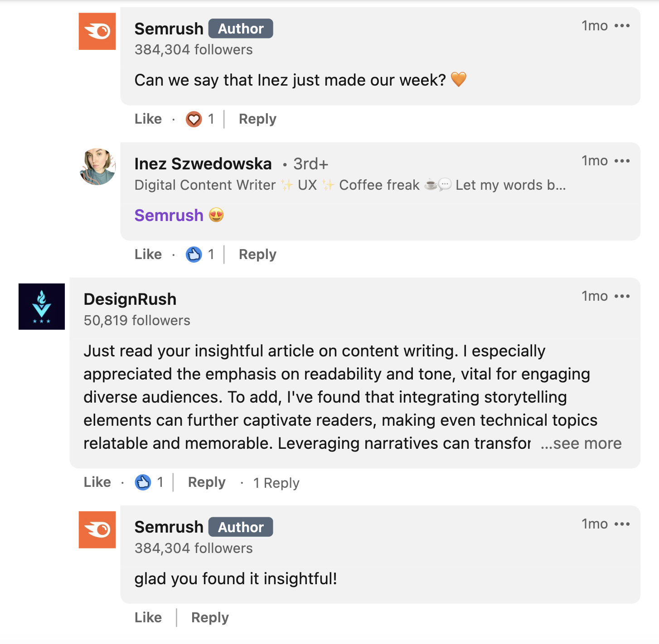Viewport: 659px width, 644px height.
Task: Click the DesignRush company logo
Action: coord(41,306)
